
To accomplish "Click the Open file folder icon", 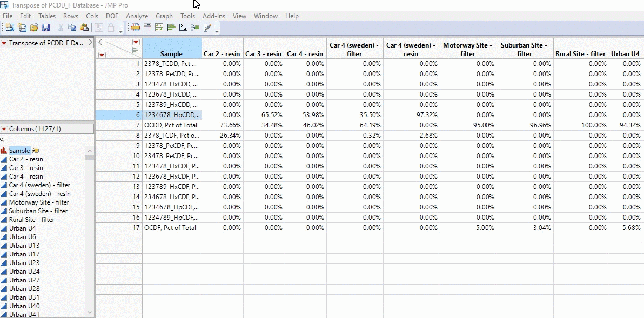I will point(34,28).
